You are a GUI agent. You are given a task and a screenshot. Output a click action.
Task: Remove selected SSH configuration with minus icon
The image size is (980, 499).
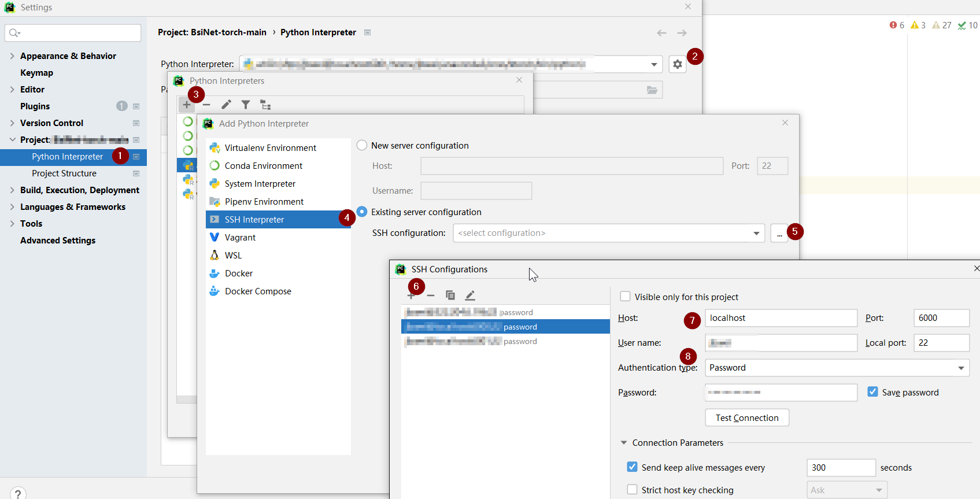[x=431, y=295]
